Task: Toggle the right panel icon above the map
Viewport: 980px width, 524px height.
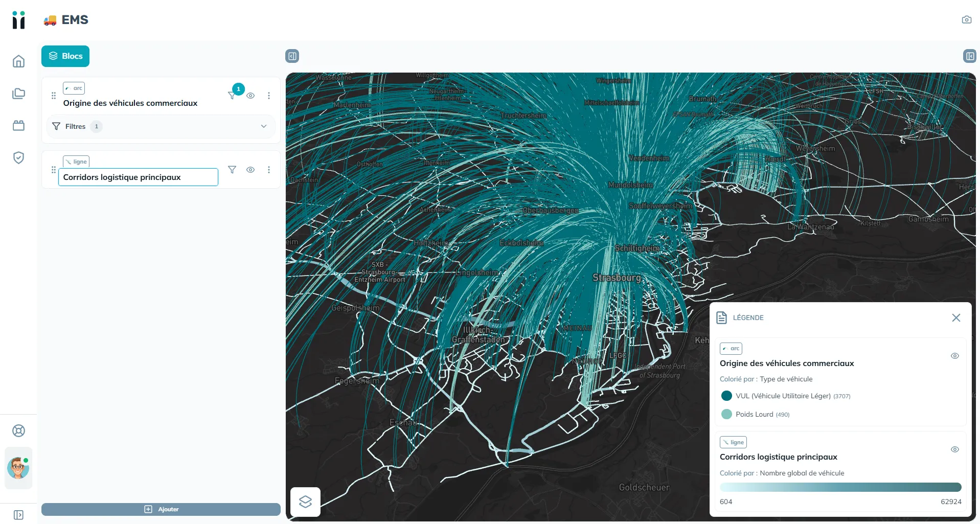Action: coord(969,56)
